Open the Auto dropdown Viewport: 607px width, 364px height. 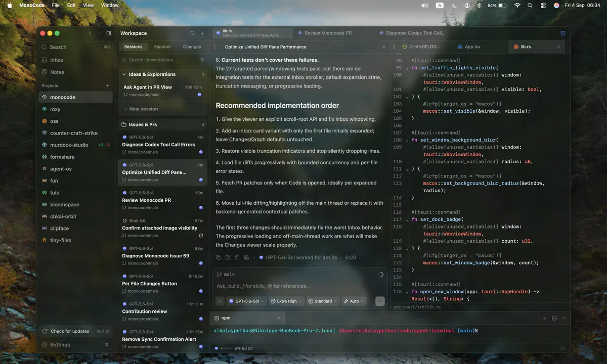354,301
